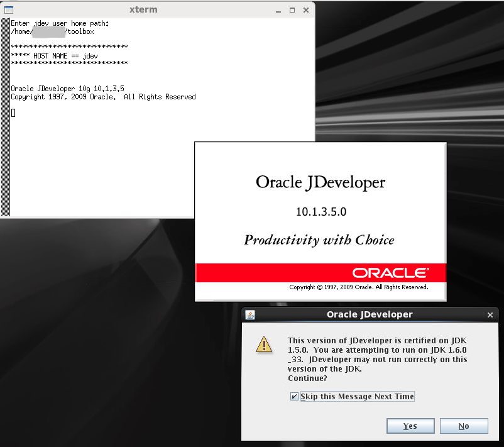Click the splash screen copyright line
Image resolution: width=504 pixels, height=447 pixels.
pyautogui.click(x=359, y=287)
